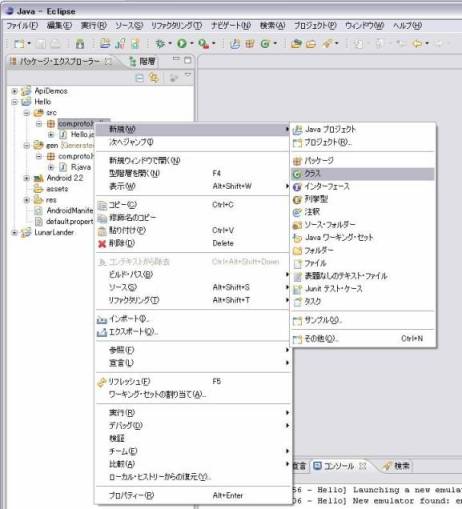Expand the ApiDemos project node
Image resolution: width=462 pixels, height=509 pixels.
click(14, 91)
